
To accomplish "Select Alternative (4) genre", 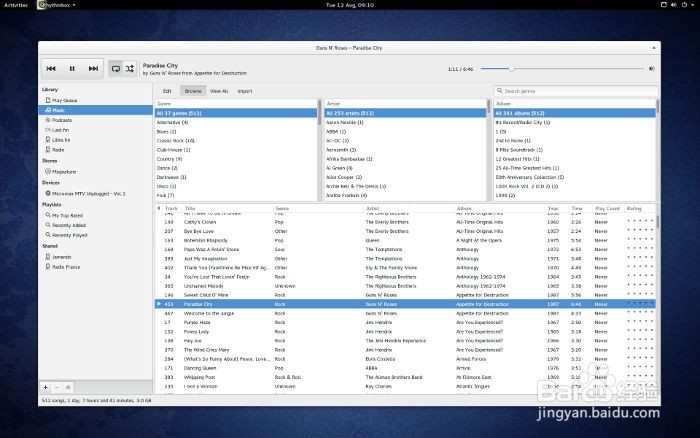I will tap(236, 122).
